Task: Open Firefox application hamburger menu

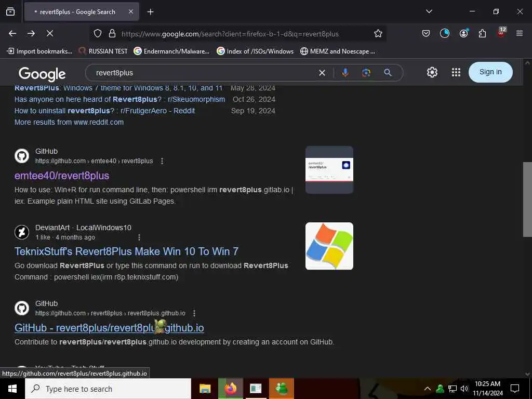Action: tap(520, 33)
